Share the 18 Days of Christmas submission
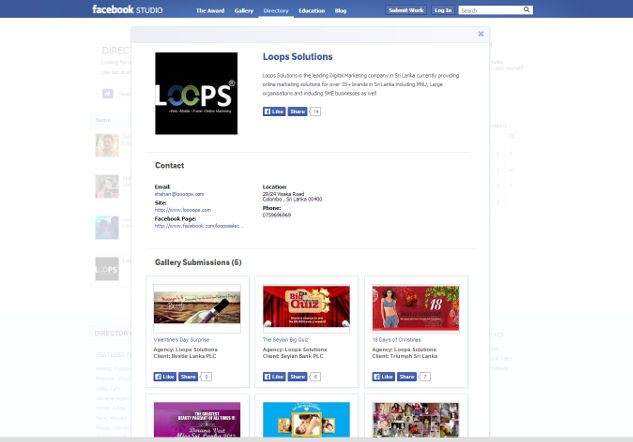This screenshot has width=633, height=442. click(407, 377)
